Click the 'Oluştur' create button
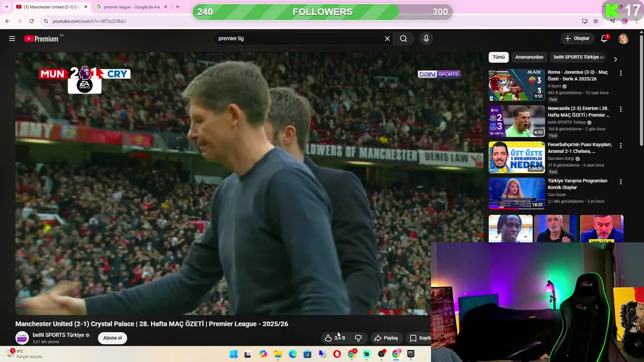644x362 pixels. (x=577, y=39)
